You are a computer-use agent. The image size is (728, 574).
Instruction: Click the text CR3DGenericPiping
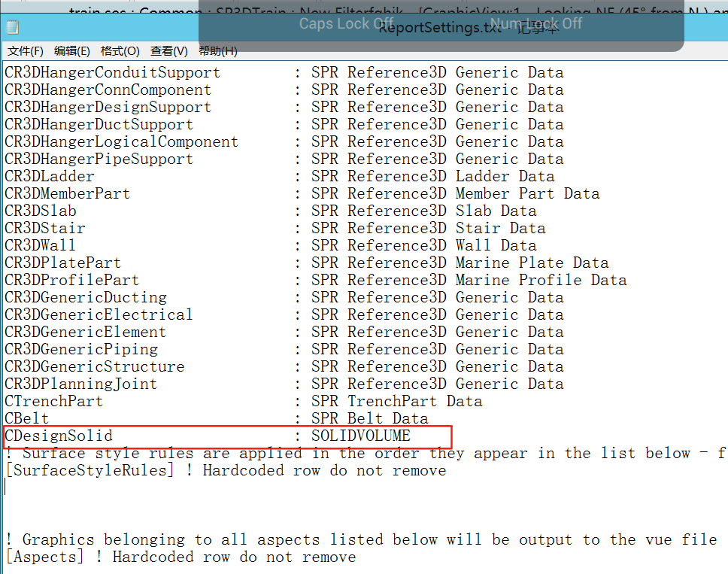(x=80, y=349)
